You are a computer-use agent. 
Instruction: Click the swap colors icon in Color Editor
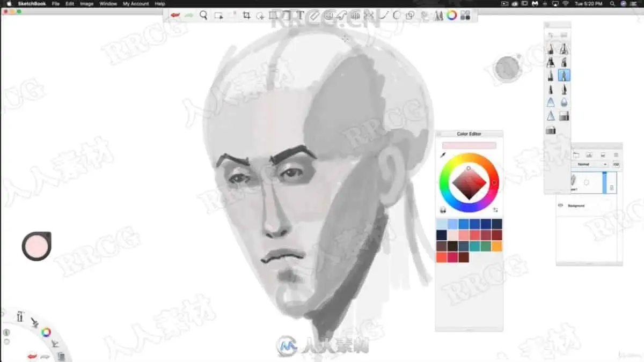495,210
